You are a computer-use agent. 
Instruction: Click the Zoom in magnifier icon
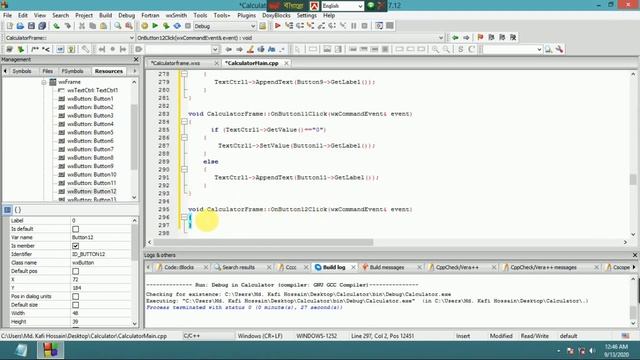coord(436,49)
